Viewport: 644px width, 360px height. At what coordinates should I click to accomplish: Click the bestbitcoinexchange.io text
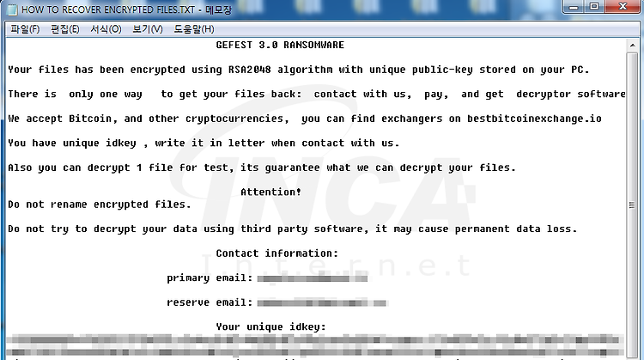pos(534,119)
